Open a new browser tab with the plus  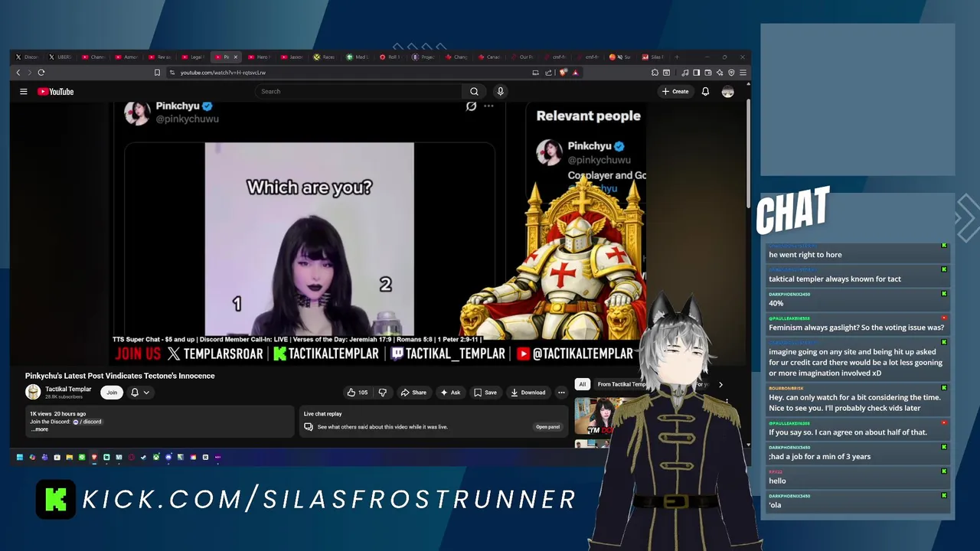676,57
